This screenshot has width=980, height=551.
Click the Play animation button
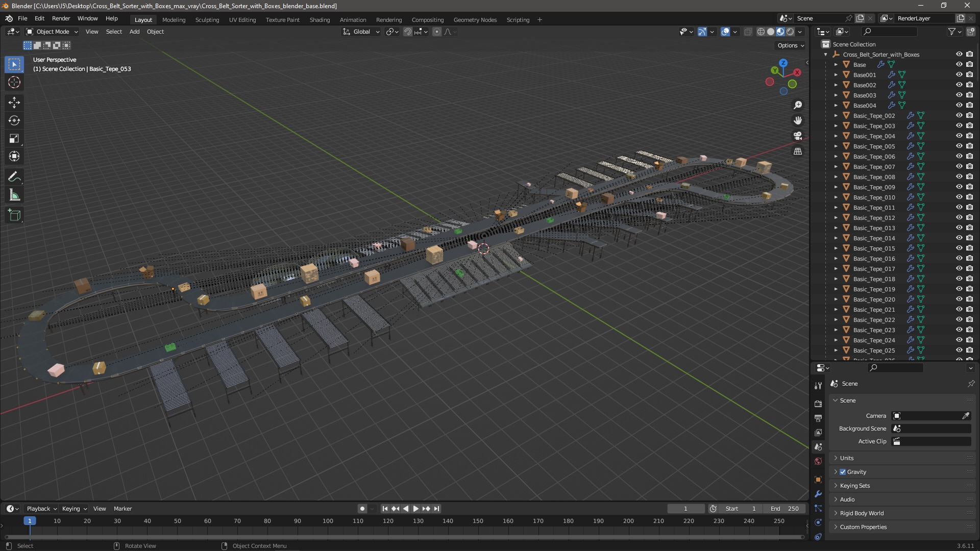click(414, 509)
